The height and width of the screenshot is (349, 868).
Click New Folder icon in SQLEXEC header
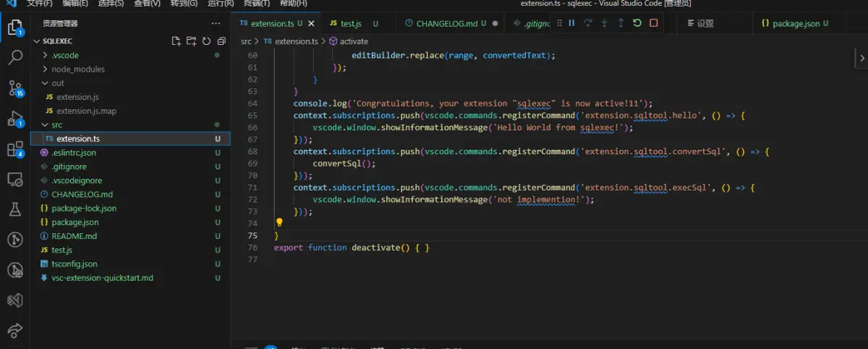[x=191, y=41]
